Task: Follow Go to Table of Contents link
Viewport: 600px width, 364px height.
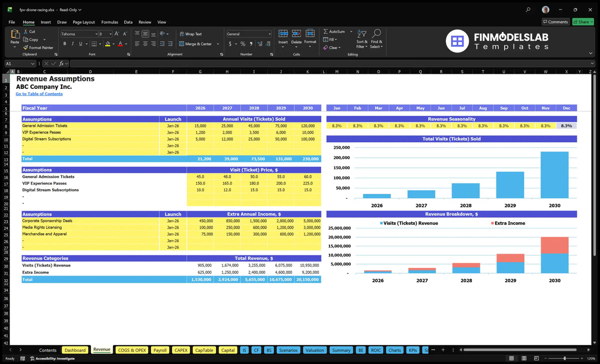Action: click(39, 94)
